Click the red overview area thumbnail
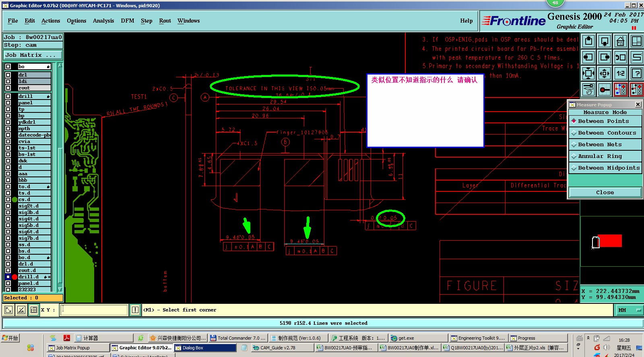 click(610, 241)
